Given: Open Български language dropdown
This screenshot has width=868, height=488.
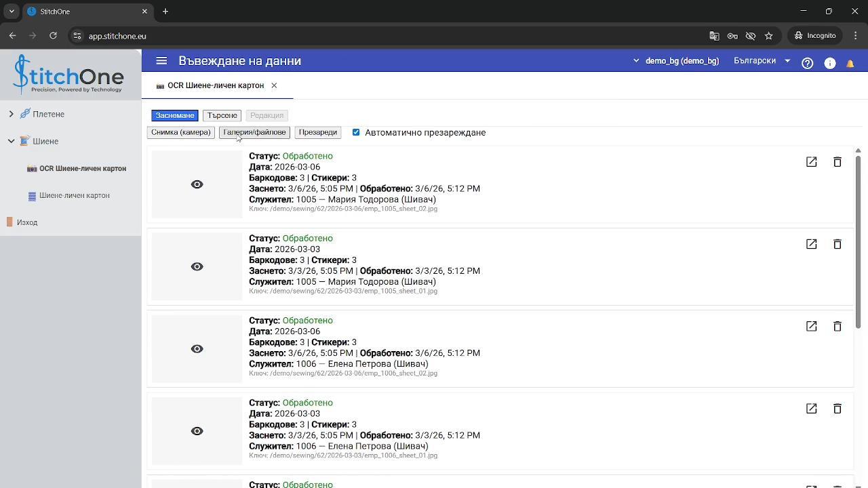Looking at the screenshot, I should [762, 61].
